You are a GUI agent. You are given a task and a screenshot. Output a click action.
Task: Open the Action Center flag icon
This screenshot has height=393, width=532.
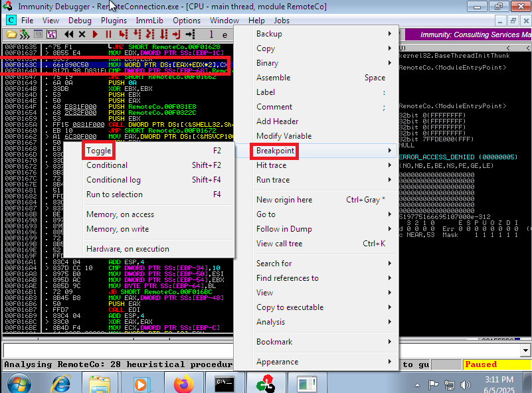(433, 385)
